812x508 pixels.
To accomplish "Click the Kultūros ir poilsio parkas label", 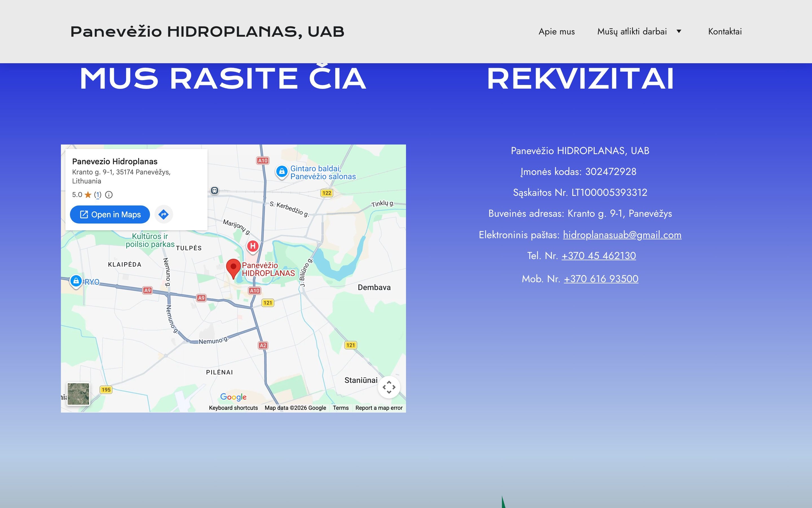I will (150, 240).
